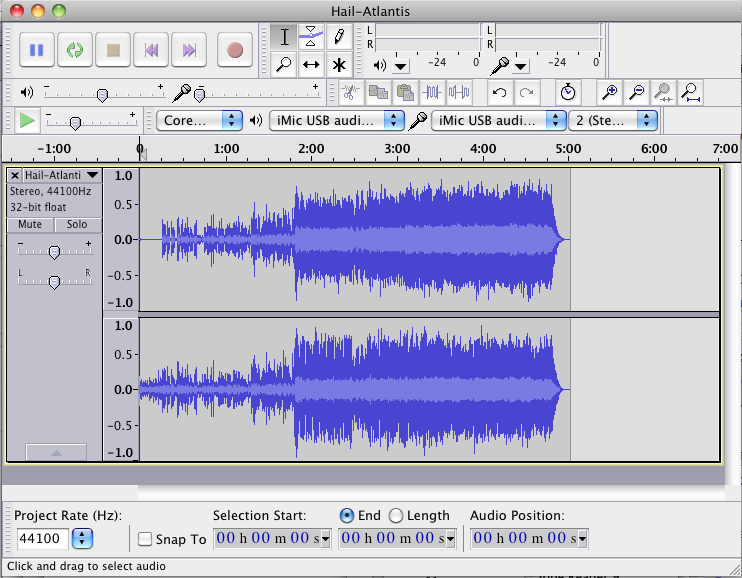The height and width of the screenshot is (578, 742).
Task: Skip to start of the track
Action: (151, 50)
